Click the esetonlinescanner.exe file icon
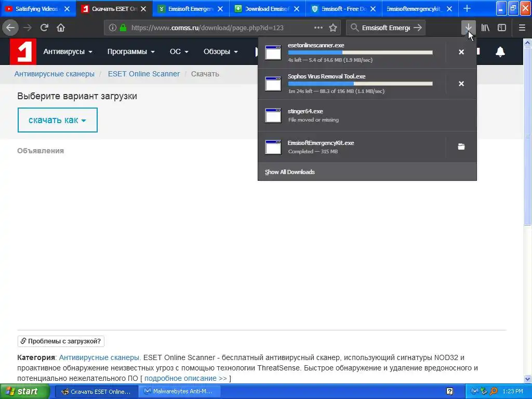The height and width of the screenshot is (399, 532). pyautogui.click(x=273, y=52)
